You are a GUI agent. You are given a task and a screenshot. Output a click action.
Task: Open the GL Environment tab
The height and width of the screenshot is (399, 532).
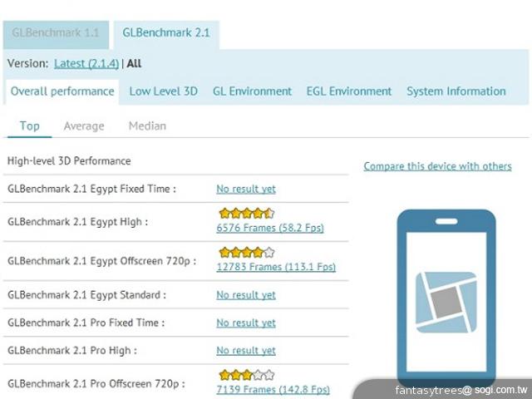pyautogui.click(x=252, y=91)
